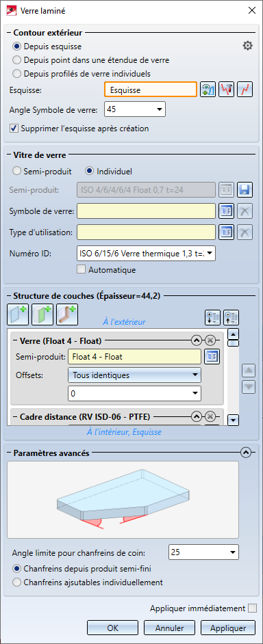
Task: Open Angle Symbole de verre dropdown
Action: (x=135, y=109)
